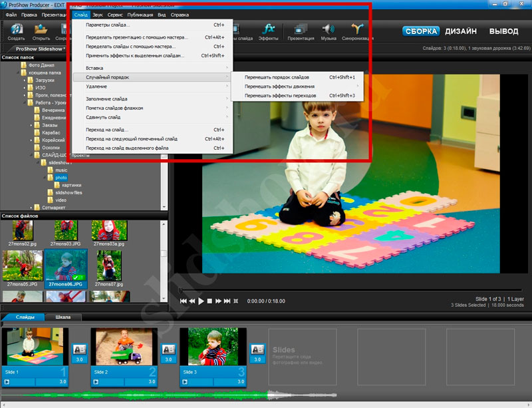The height and width of the screenshot is (408, 532).
Task: Select the 27mons03a.jpg thumbnail
Action: click(x=109, y=231)
